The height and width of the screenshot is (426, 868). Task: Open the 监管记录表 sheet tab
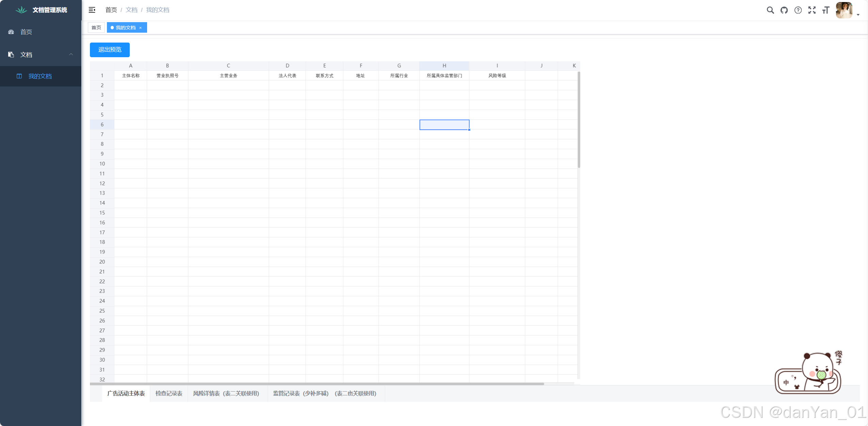click(x=325, y=394)
